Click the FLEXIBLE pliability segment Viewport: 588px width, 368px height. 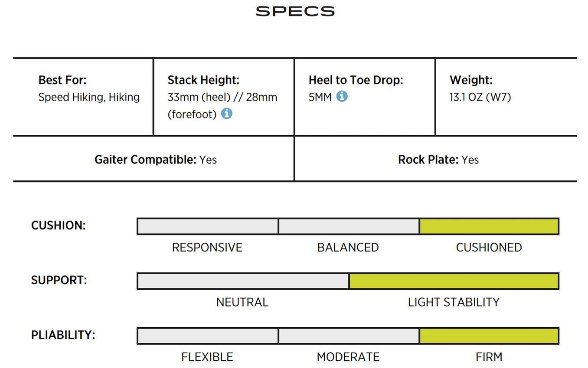pos(208,336)
